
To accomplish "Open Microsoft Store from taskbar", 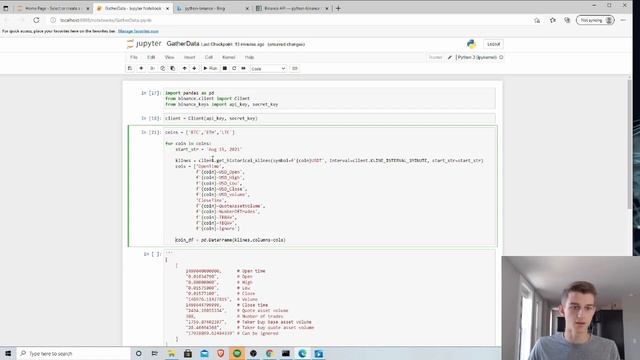I will pyautogui.click(x=188, y=353).
